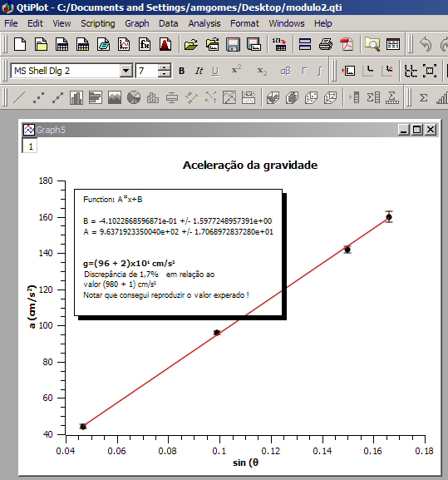Export to PDF with the red PDF icon
Viewport: 448px width, 480px height.
347,44
